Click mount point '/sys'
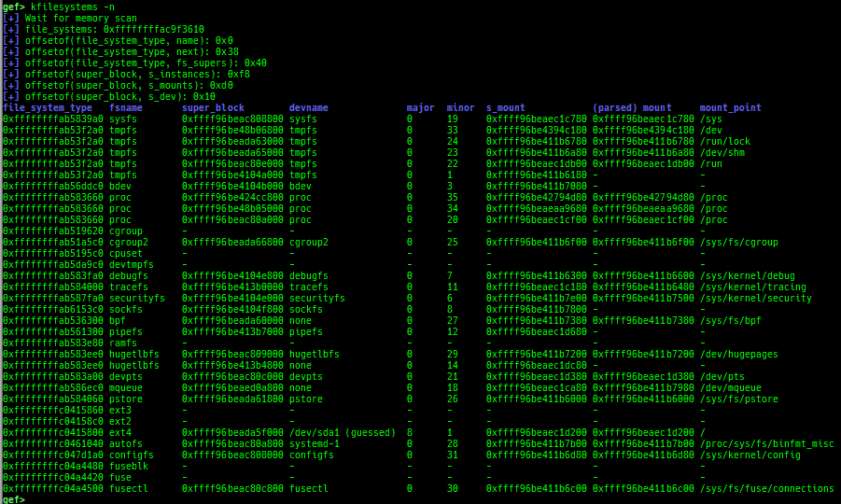 click(x=710, y=119)
